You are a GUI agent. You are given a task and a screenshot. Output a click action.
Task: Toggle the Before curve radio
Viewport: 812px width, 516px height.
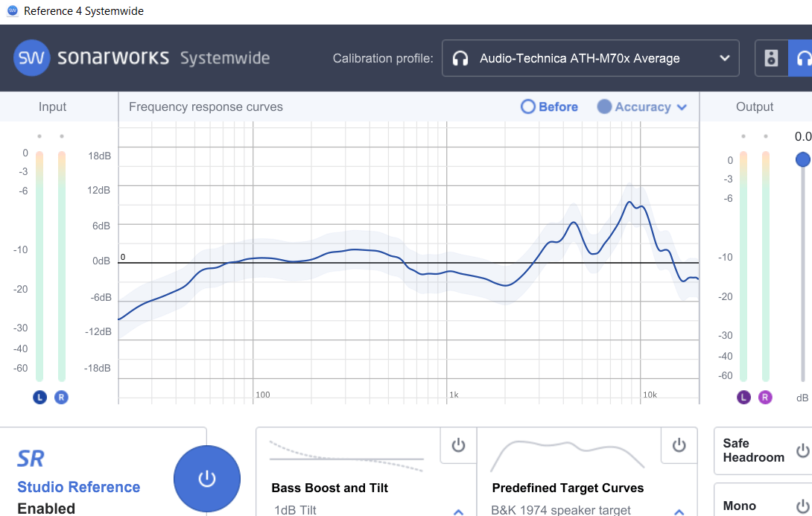[x=527, y=106]
